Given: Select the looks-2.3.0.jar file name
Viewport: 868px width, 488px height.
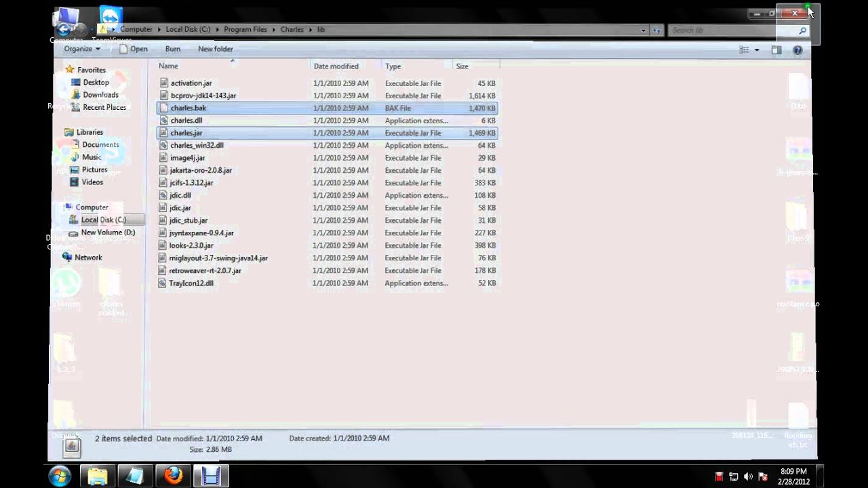Looking at the screenshot, I should pyautogui.click(x=191, y=245).
